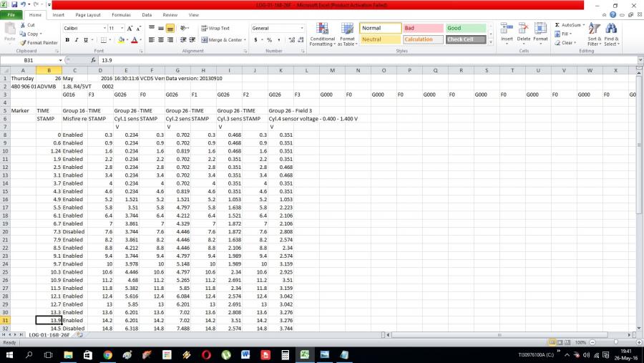Open the Page Layout ribbon tab

click(88, 14)
